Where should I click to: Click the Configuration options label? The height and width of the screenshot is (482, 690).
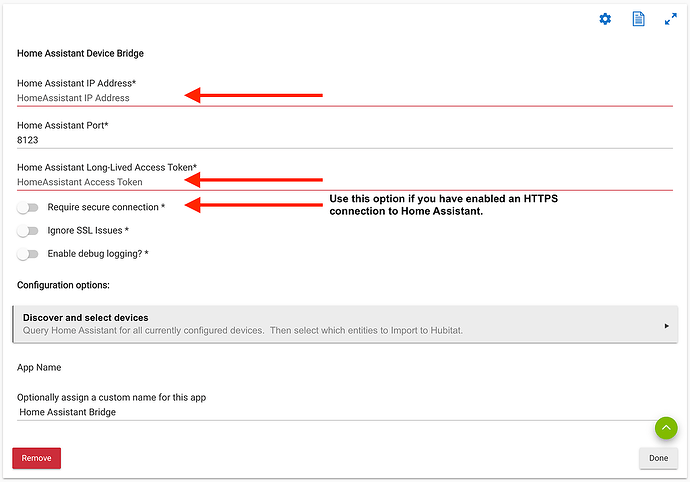coord(63,285)
